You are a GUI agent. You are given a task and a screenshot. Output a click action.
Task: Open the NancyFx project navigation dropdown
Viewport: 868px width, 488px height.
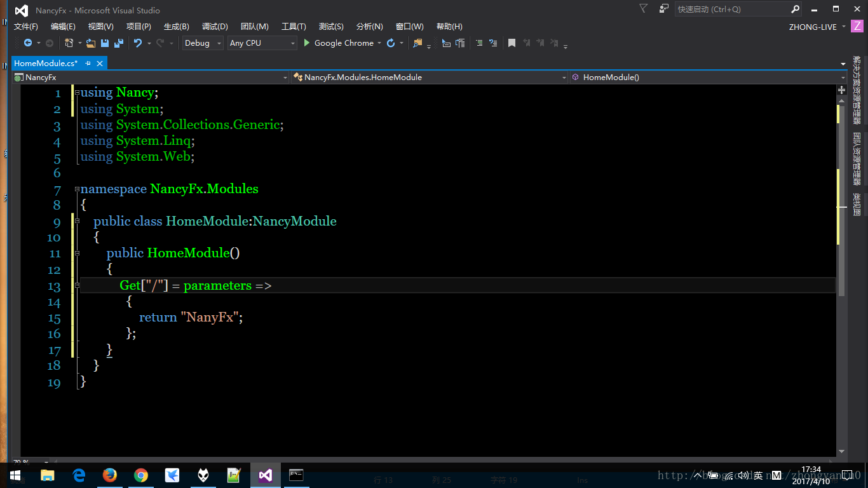point(151,78)
